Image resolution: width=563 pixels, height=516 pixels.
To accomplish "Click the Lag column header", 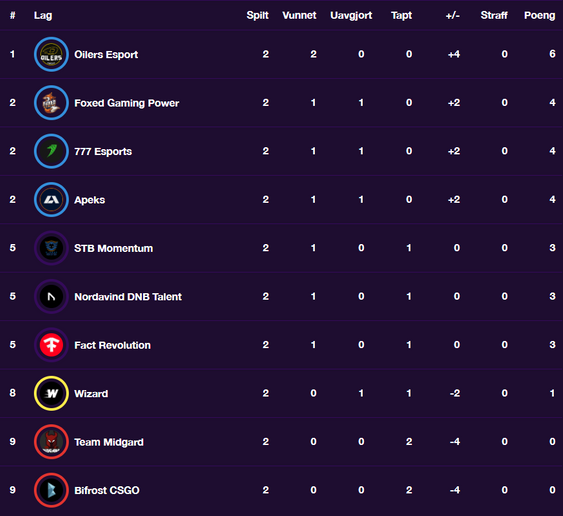I will pyautogui.click(x=43, y=15).
